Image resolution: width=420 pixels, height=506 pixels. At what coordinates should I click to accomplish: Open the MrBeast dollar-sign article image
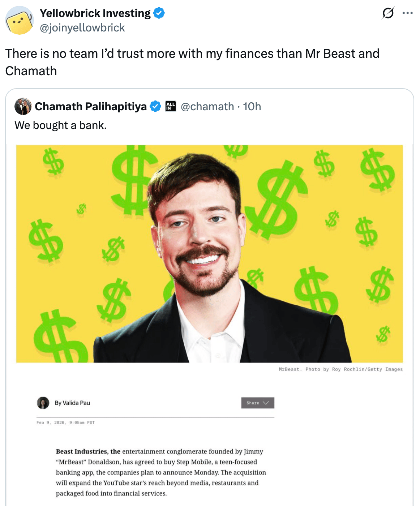[210, 254]
